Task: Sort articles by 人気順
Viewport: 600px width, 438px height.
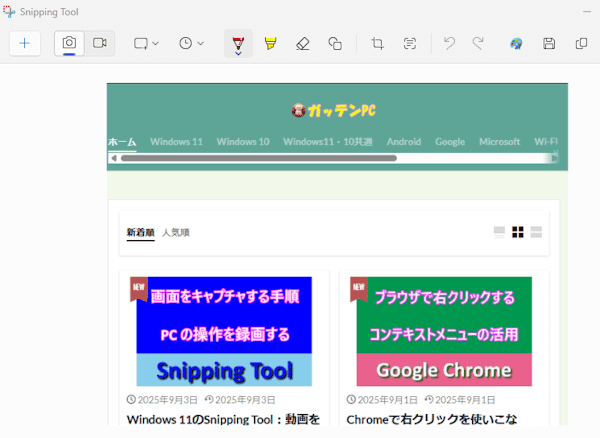Action: point(176,233)
